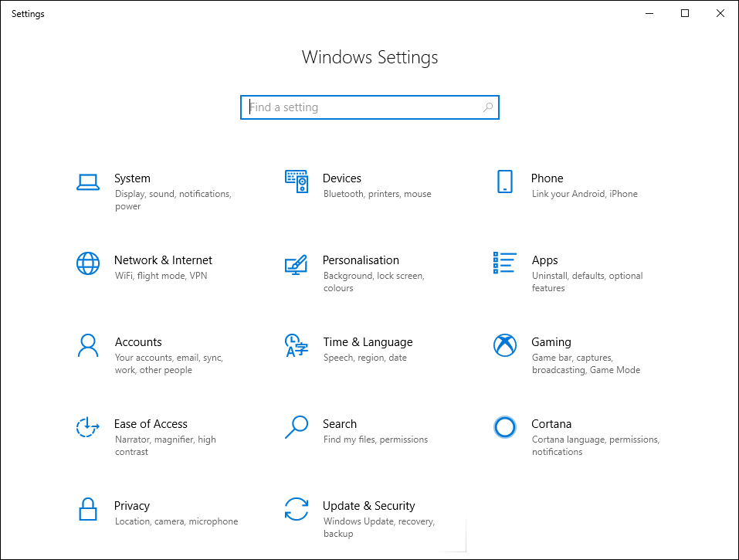Open the Ease of Access dashed clock icon
Screen dimensions: 739x560
click(x=88, y=427)
